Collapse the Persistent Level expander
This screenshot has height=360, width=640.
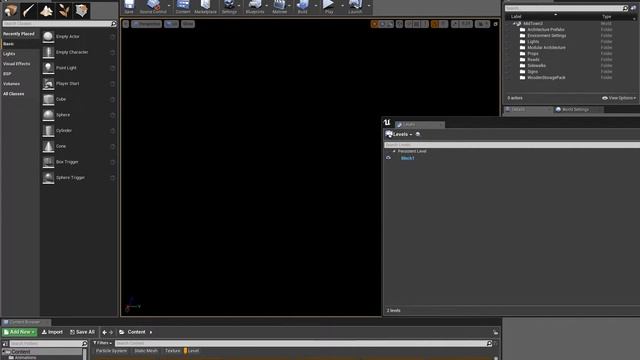[x=394, y=151]
